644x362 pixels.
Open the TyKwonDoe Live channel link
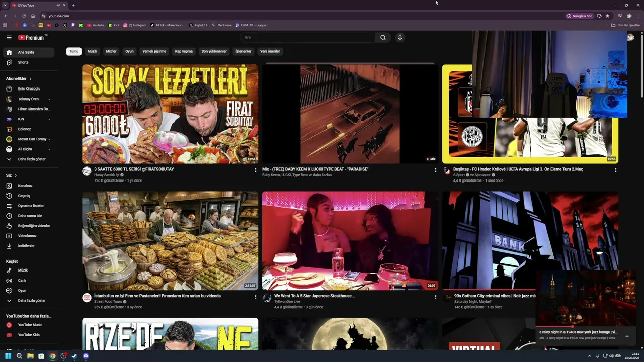point(287,302)
